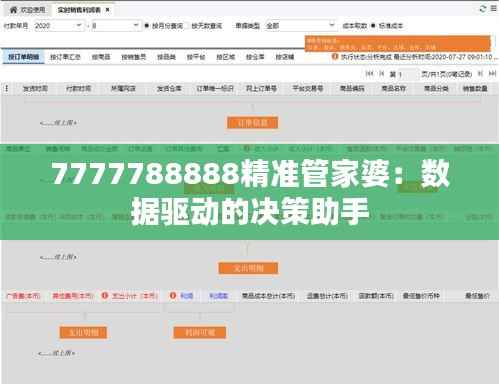Click the execution status text with 2020-07-27 timestamp
This screenshot has width=499, height=384.
pos(418,57)
